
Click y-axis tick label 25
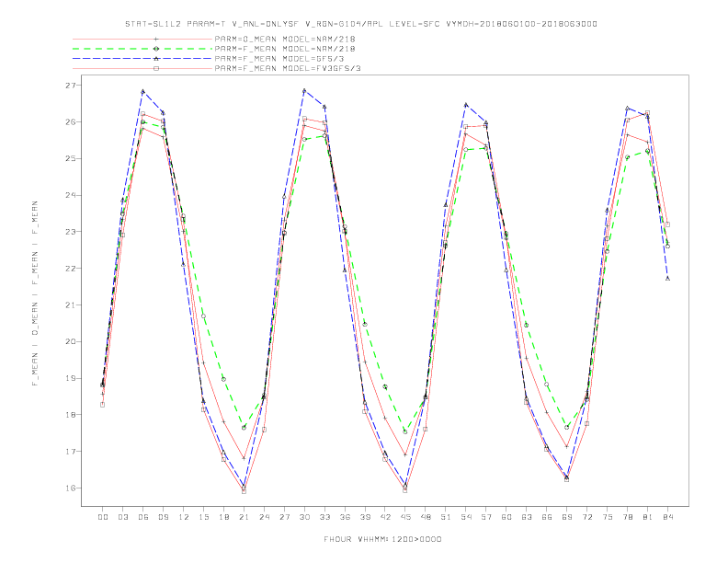click(71, 158)
